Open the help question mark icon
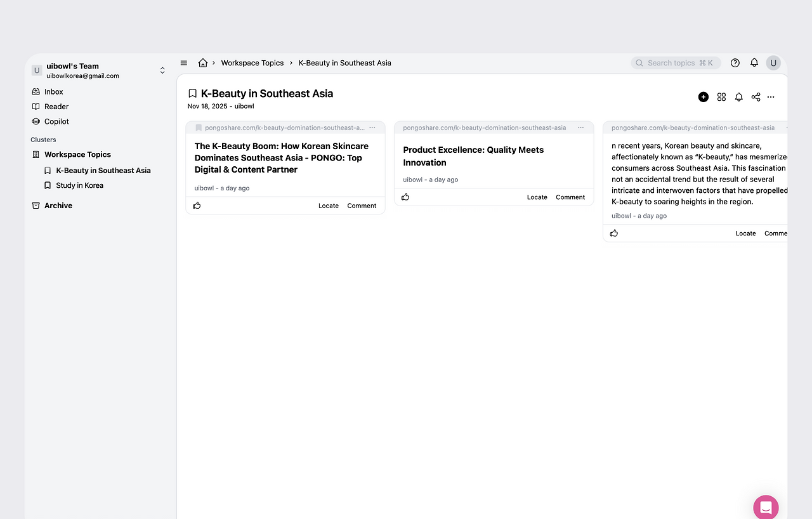Image resolution: width=812 pixels, height=519 pixels. 735,63
